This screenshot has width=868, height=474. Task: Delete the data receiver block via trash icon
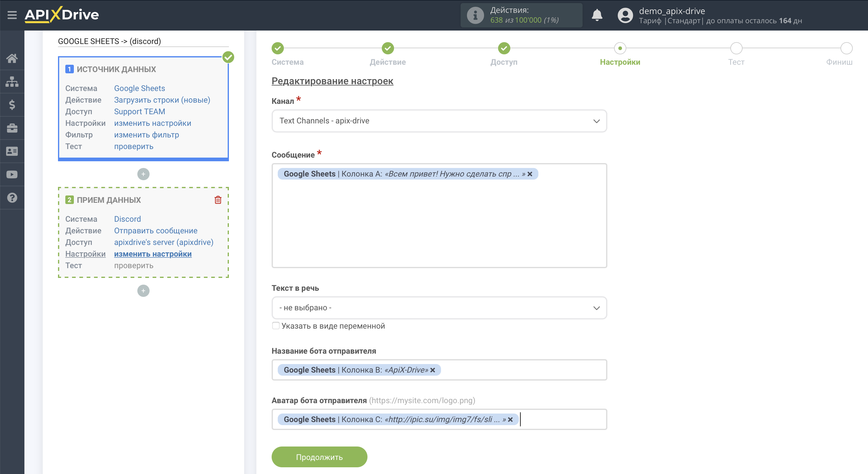218,200
